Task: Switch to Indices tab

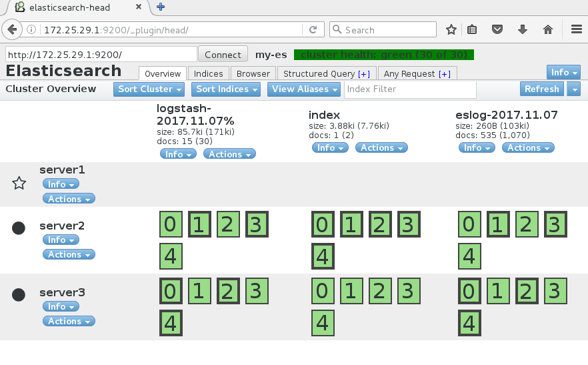Action: tap(209, 73)
